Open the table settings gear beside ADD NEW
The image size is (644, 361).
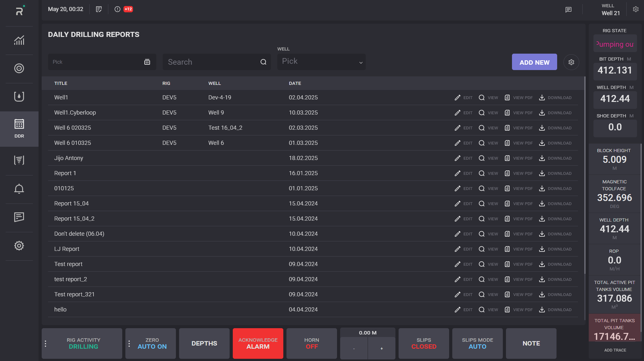pos(571,62)
